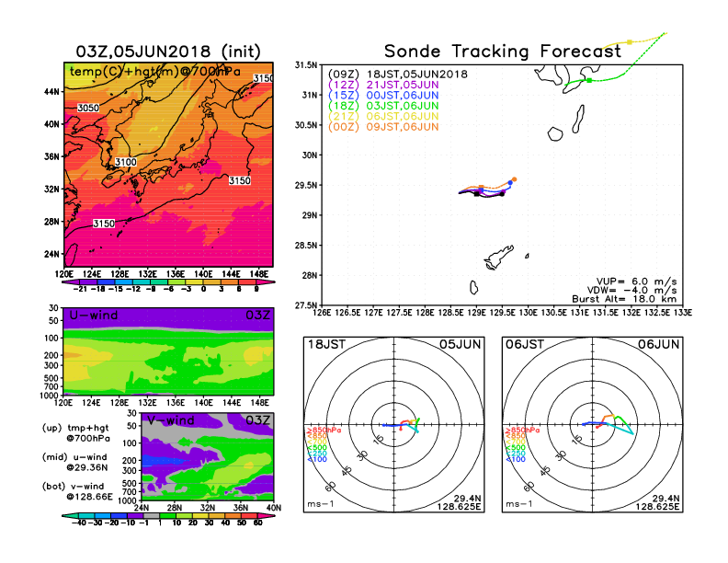Viewport: 728px width, 563px height.
Task: Click the blue circle track endpoint marker
Action: click(x=510, y=183)
